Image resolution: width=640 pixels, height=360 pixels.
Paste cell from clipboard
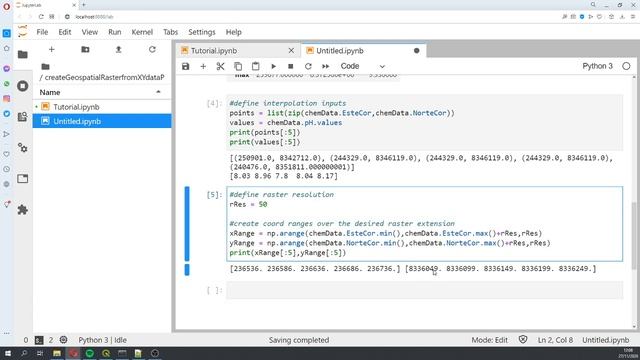[256, 66]
